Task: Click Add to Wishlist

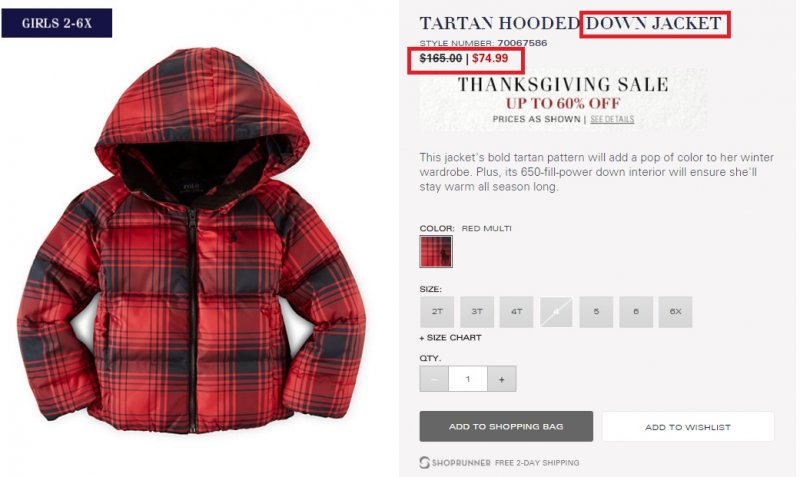Action: point(688,427)
